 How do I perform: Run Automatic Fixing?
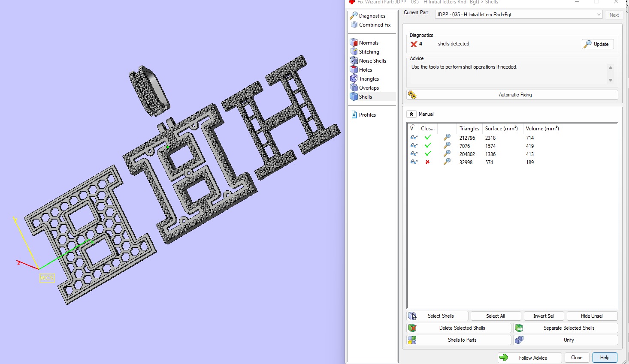point(512,95)
